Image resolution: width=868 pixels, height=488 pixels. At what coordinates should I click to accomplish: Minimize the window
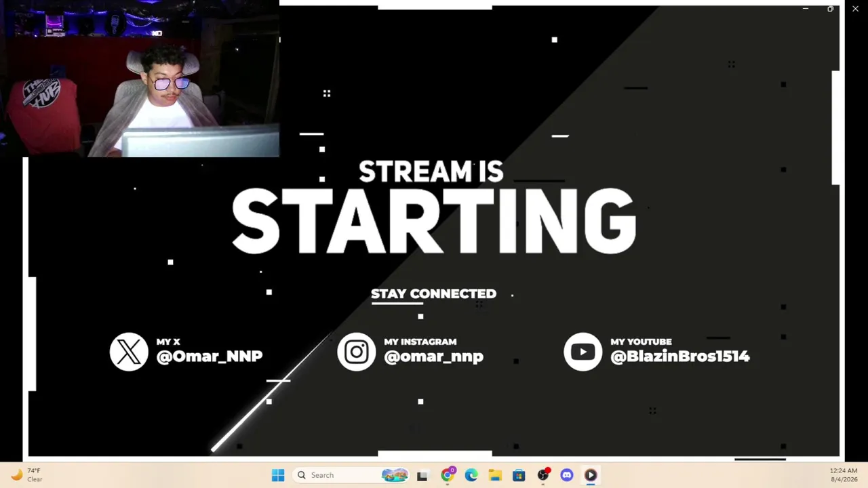(805, 9)
